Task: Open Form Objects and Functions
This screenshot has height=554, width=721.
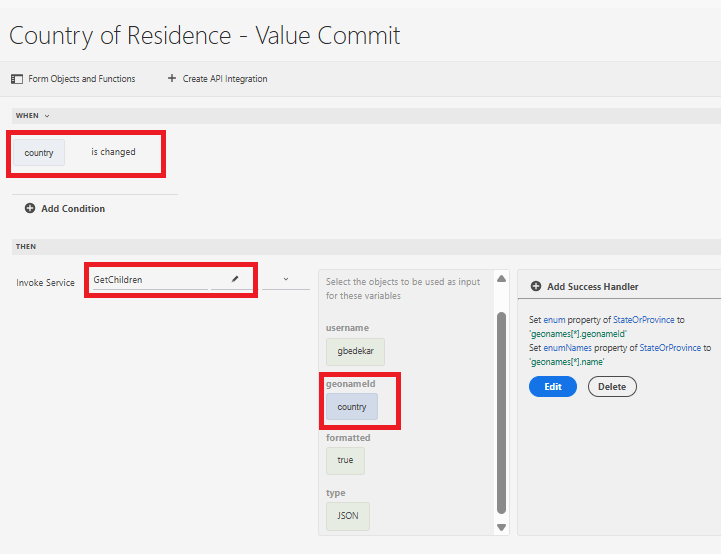Action: pyautogui.click(x=81, y=79)
